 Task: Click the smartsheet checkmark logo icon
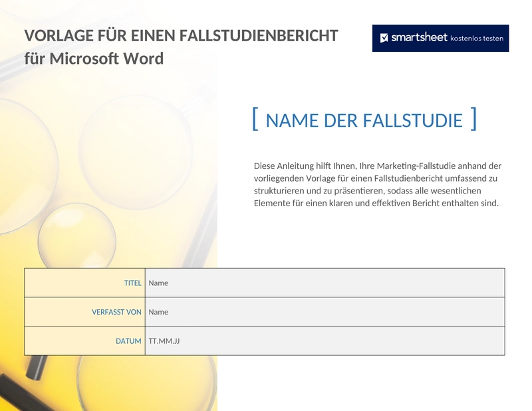point(384,38)
